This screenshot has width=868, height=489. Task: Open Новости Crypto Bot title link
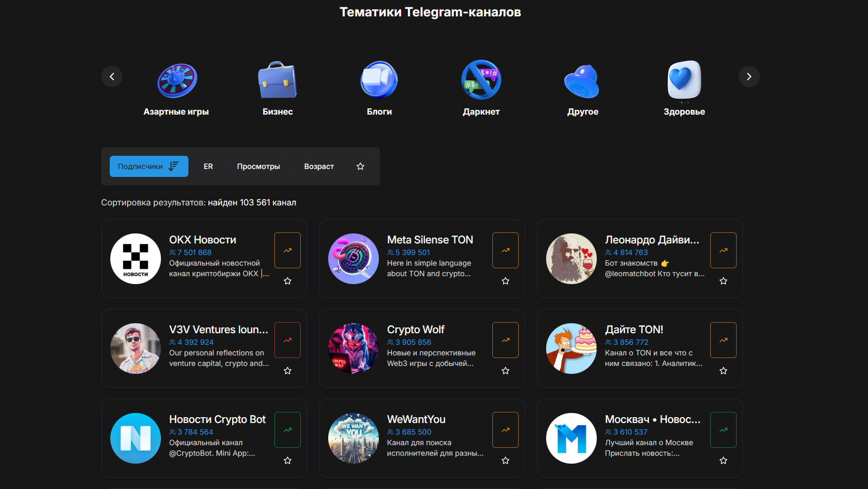point(217,419)
